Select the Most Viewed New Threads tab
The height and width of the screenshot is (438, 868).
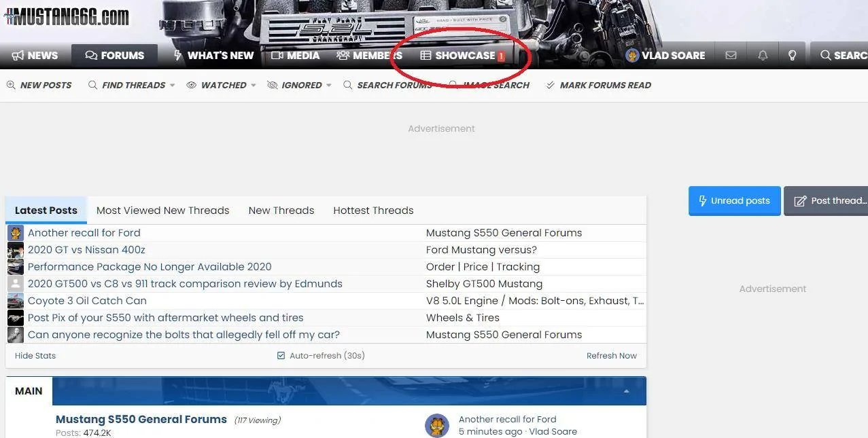pyautogui.click(x=163, y=211)
